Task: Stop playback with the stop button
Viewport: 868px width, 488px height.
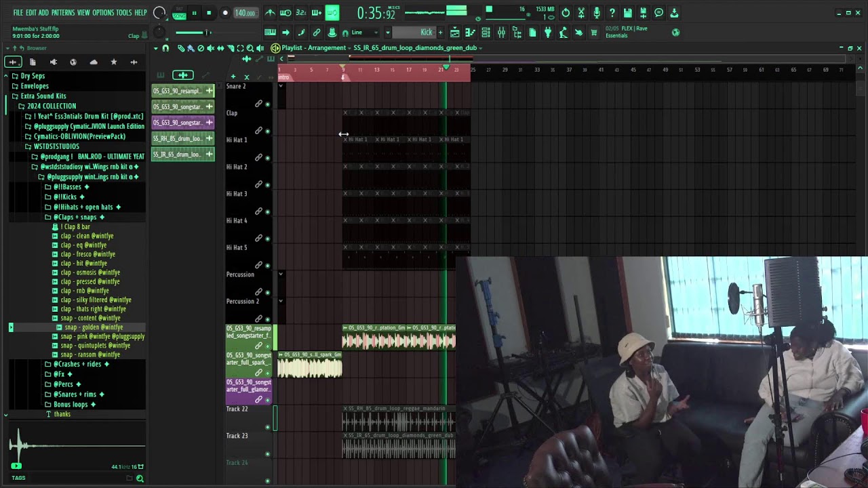Action: click(209, 13)
